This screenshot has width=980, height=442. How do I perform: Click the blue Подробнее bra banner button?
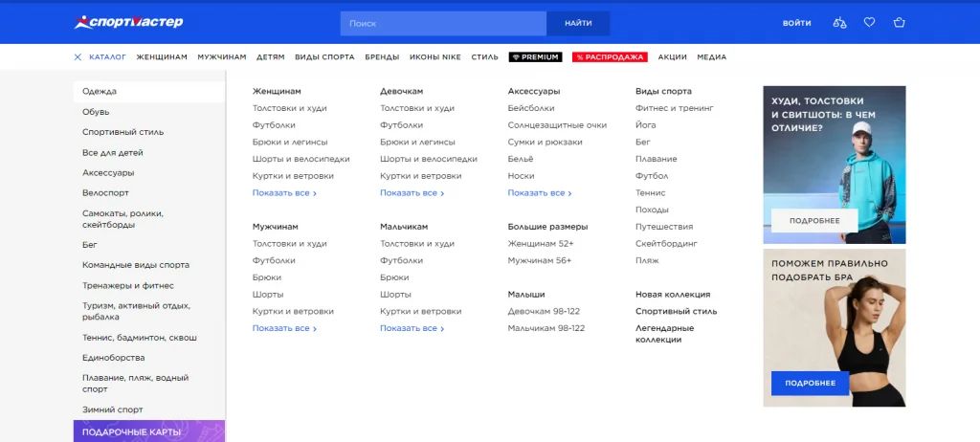pos(810,384)
